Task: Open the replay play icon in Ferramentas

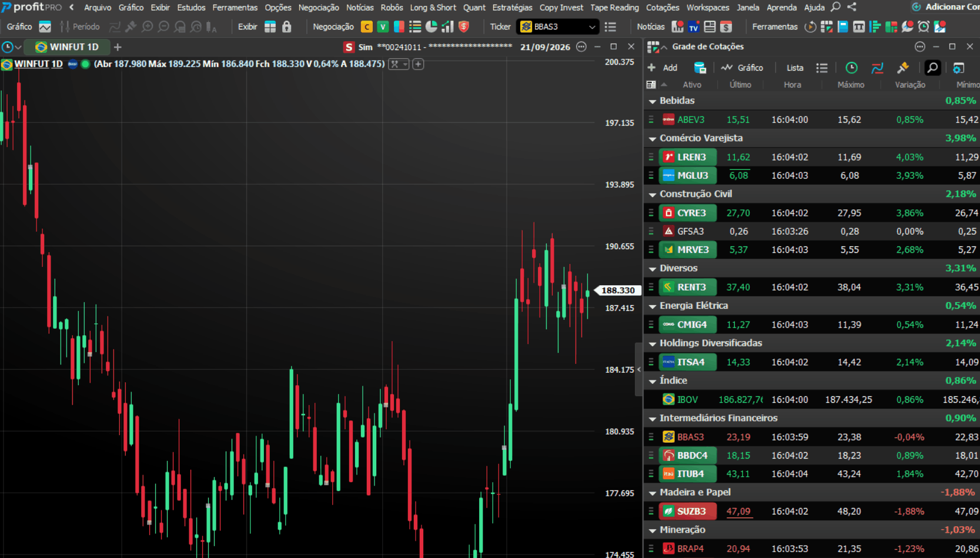Action: [x=810, y=26]
